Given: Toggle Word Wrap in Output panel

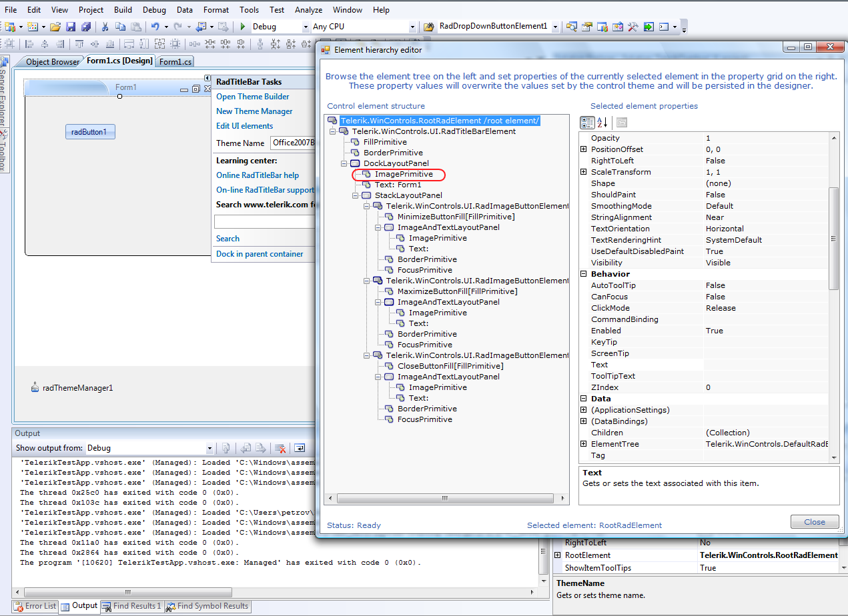Looking at the screenshot, I should click(300, 448).
